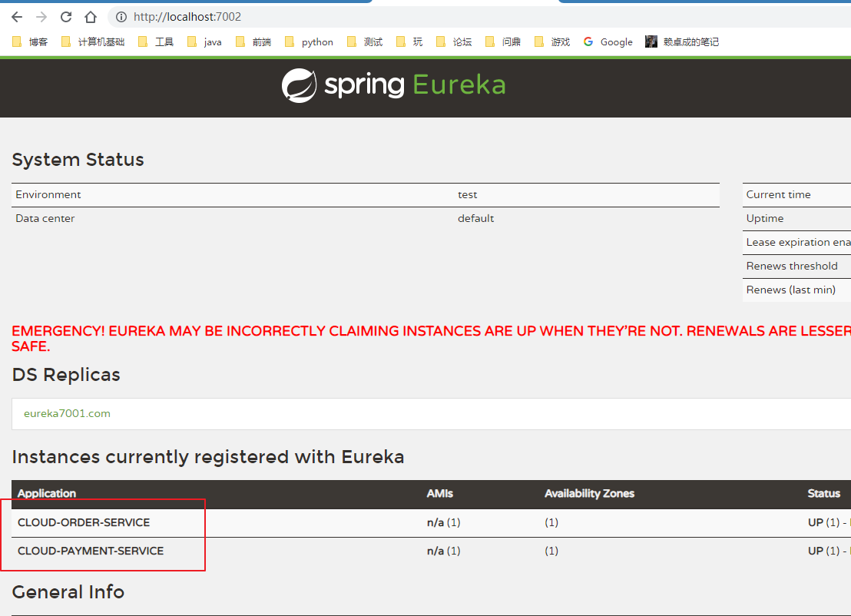Reload the page with the refresh icon
The height and width of the screenshot is (616, 851).
tap(66, 17)
